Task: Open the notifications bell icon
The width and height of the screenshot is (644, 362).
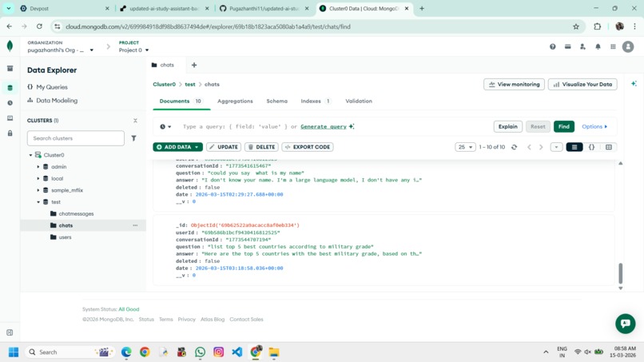Action: pos(598,47)
